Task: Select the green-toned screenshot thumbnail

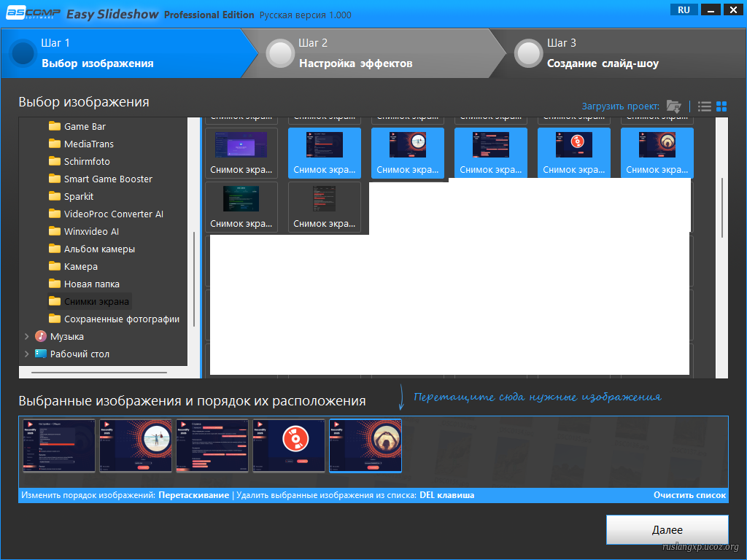Action: [241, 207]
